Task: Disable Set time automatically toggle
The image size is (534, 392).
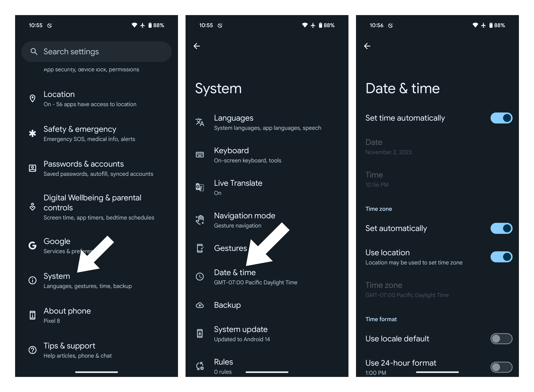Action: [501, 118]
